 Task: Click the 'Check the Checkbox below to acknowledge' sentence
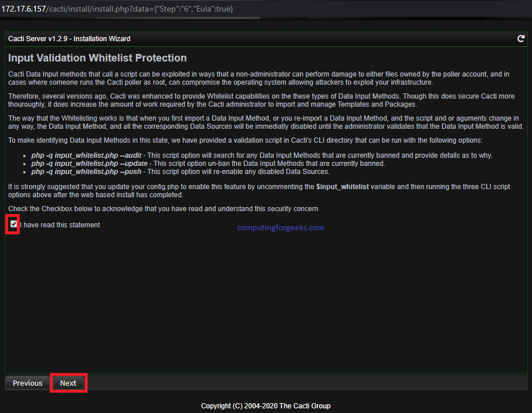pos(163,209)
